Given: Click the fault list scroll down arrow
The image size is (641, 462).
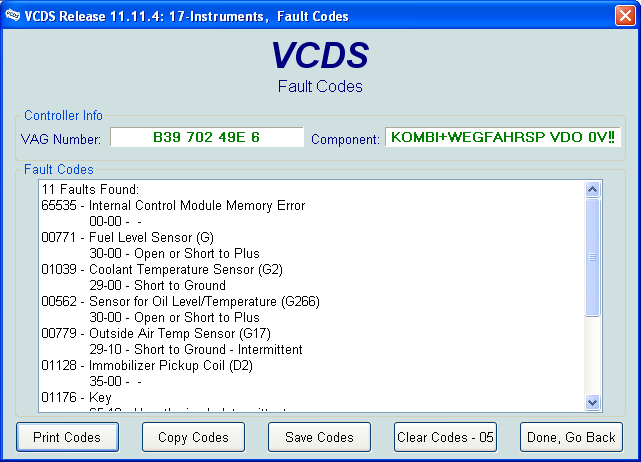Looking at the screenshot, I should pos(592,402).
